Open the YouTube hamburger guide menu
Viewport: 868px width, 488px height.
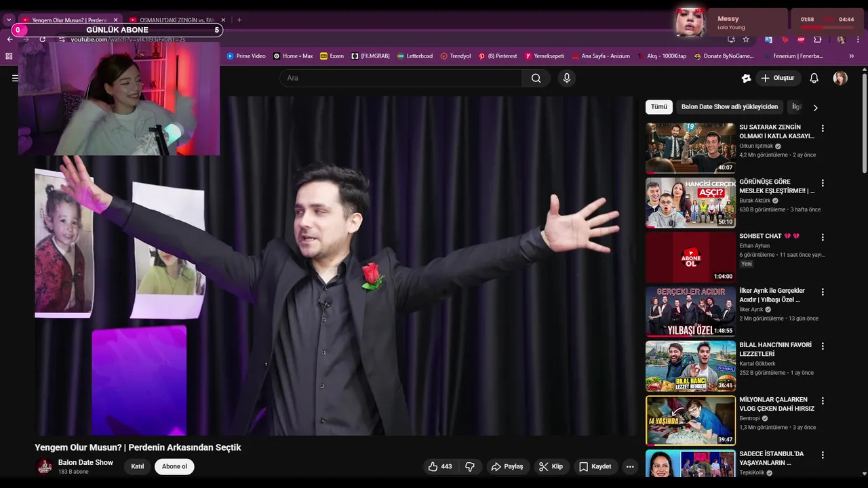14,78
